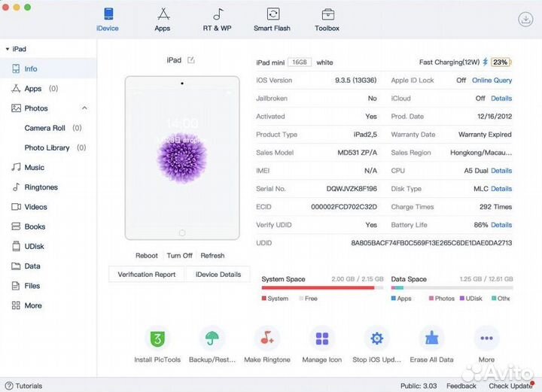The width and height of the screenshot is (542, 392).
Task: Open the Toolbox tab
Action: tap(327, 20)
